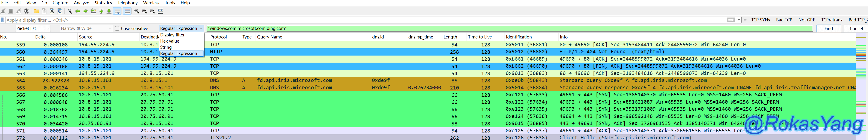Choose Hex value from the search type list
Viewport: 868px width, 140px height.
[170, 41]
